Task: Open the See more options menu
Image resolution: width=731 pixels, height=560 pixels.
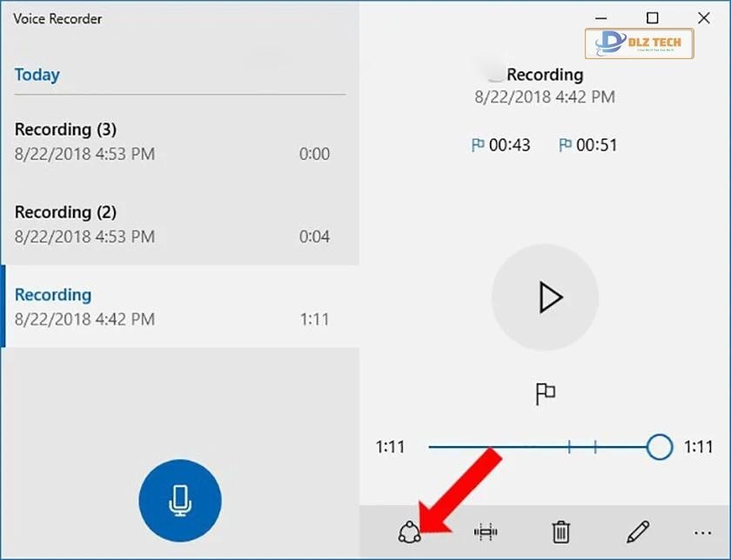Action: [x=701, y=531]
